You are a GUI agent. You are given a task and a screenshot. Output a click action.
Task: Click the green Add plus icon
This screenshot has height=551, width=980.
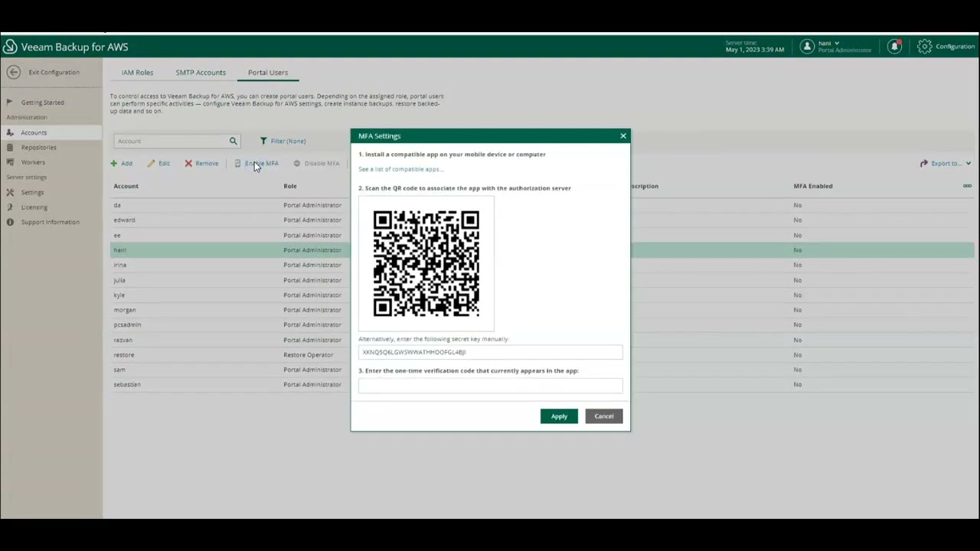[x=113, y=163]
